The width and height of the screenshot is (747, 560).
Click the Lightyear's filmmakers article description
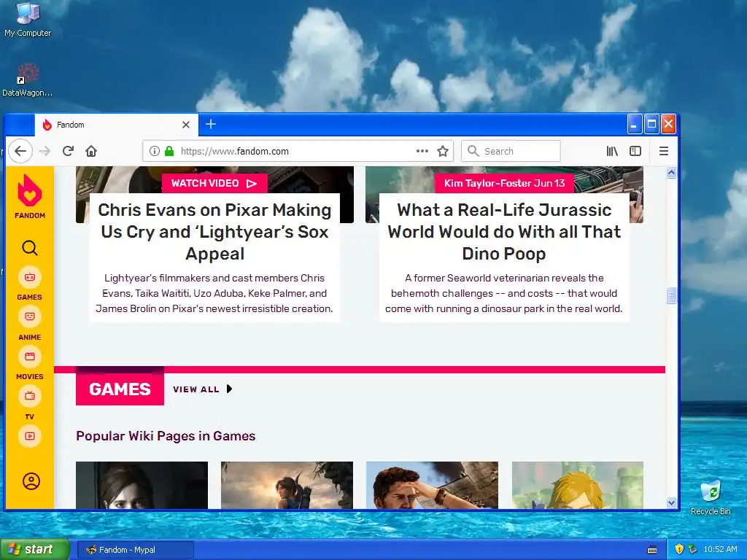(214, 293)
